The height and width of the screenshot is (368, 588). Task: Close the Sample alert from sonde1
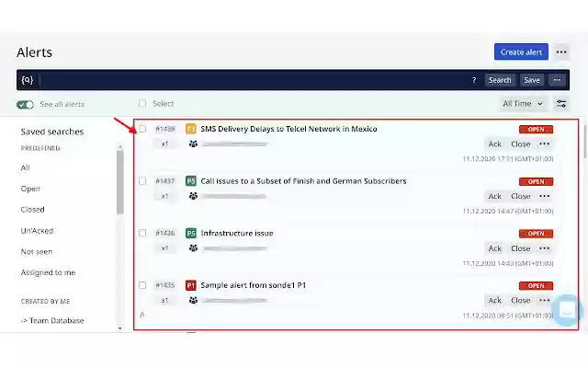point(521,301)
